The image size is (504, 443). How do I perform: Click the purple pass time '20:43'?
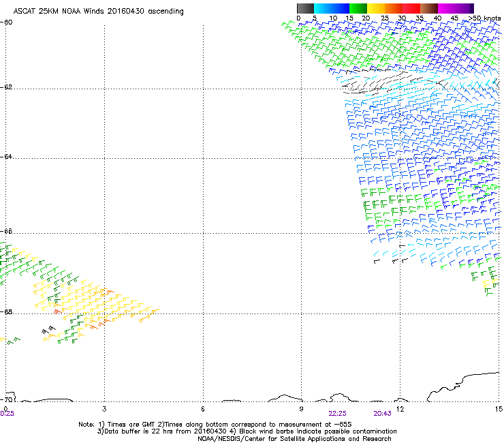click(383, 414)
